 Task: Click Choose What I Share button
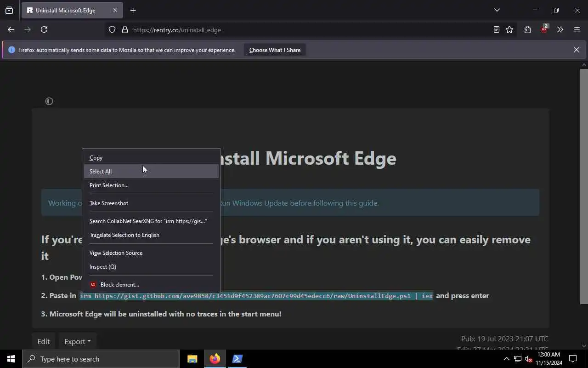point(275,50)
